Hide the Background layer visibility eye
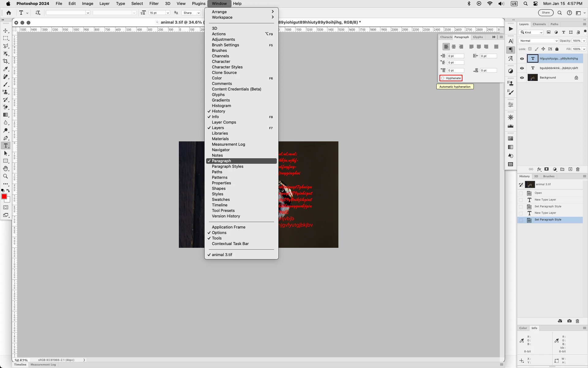This screenshot has width=588, height=368. tap(522, 78)
